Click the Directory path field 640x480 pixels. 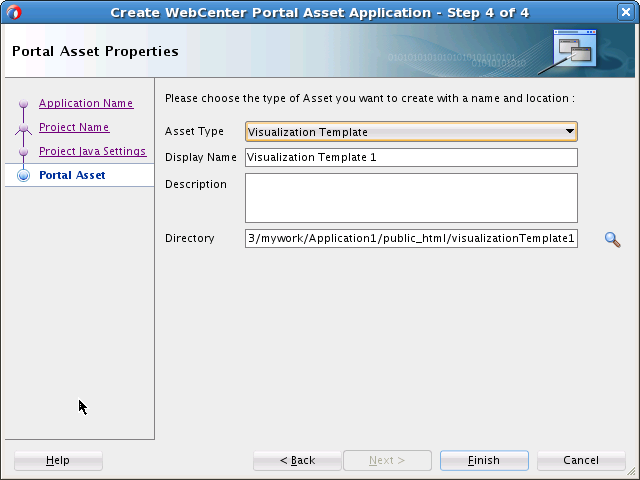point(411,238)
